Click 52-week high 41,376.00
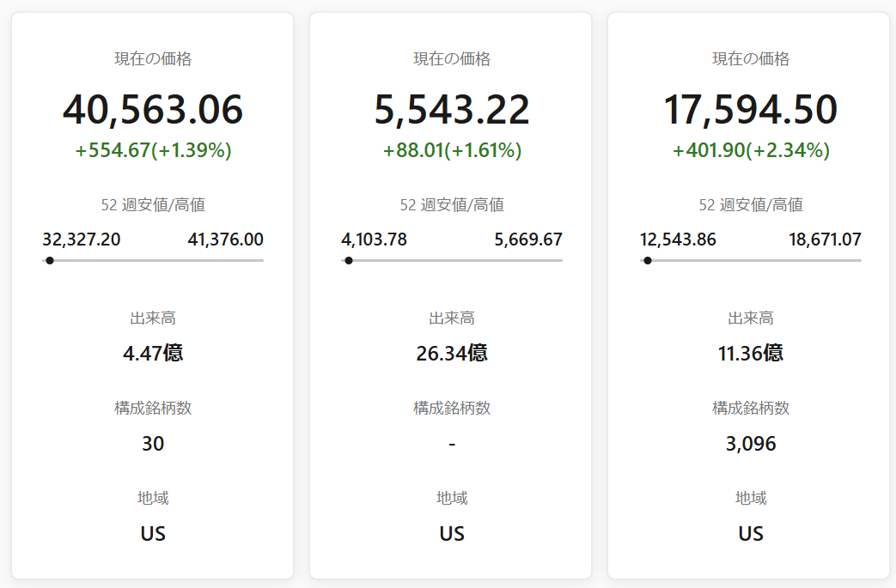 (x=225, y=239)
